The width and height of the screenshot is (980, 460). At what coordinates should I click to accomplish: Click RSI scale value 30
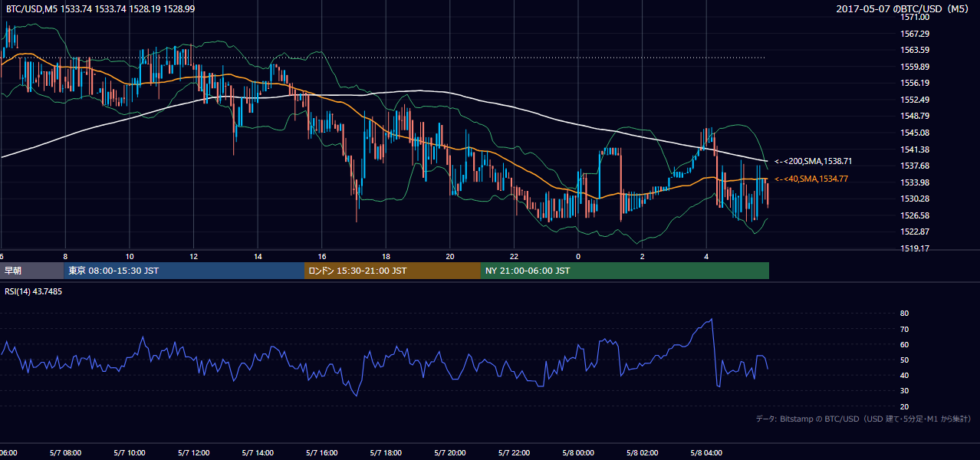click(904, 391)
